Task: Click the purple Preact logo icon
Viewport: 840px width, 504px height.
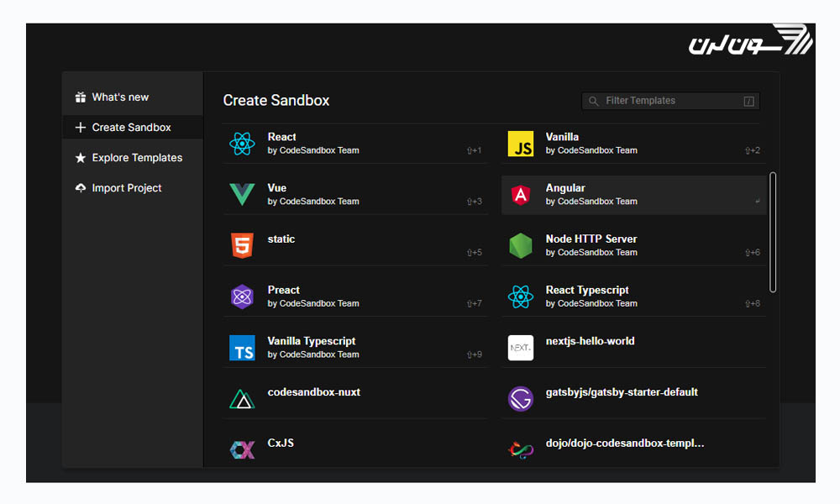Action: [x=242, y=297]
